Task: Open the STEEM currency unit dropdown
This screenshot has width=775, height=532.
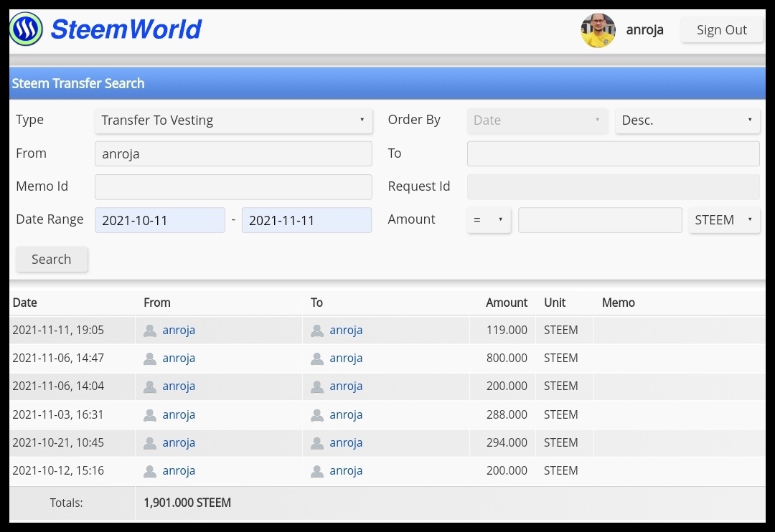Action: click(x=723, y=220)
